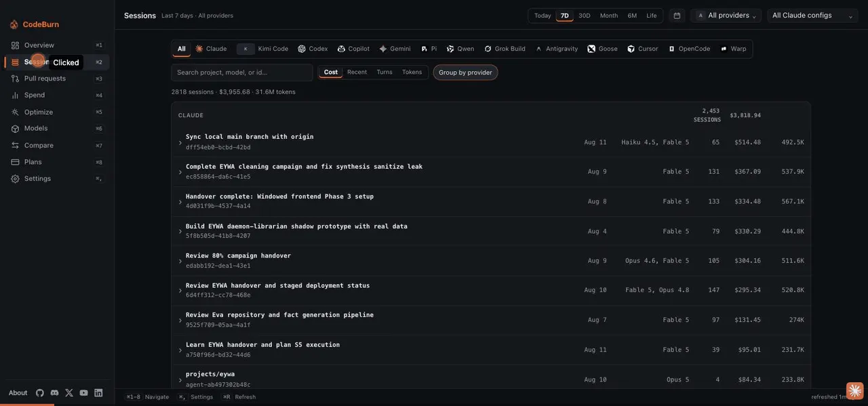
Task: Click the session ID 9525f709-05aa-4a1f
Action: (x=218, y=325)
